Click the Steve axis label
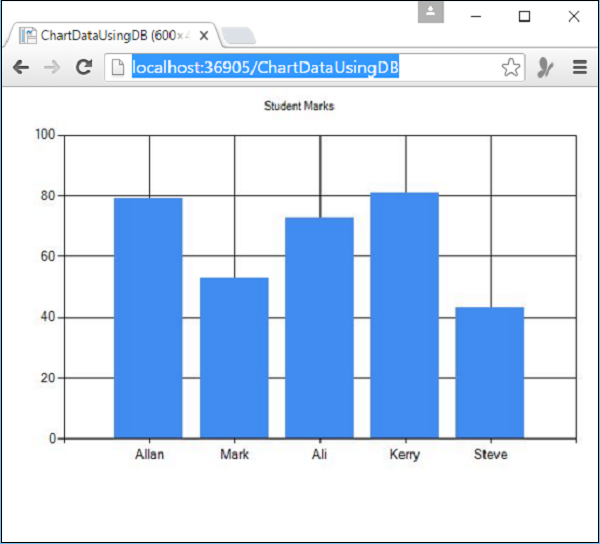 point(491,454)
